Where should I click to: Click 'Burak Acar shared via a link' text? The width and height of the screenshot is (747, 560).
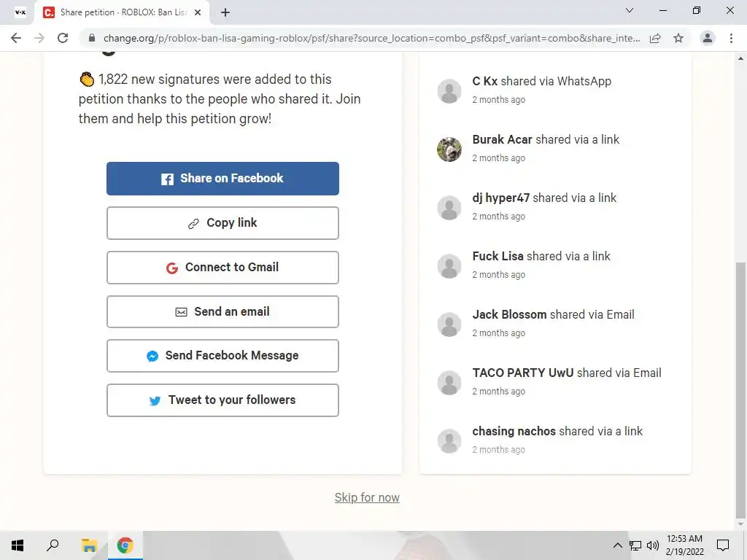(546, 139)
